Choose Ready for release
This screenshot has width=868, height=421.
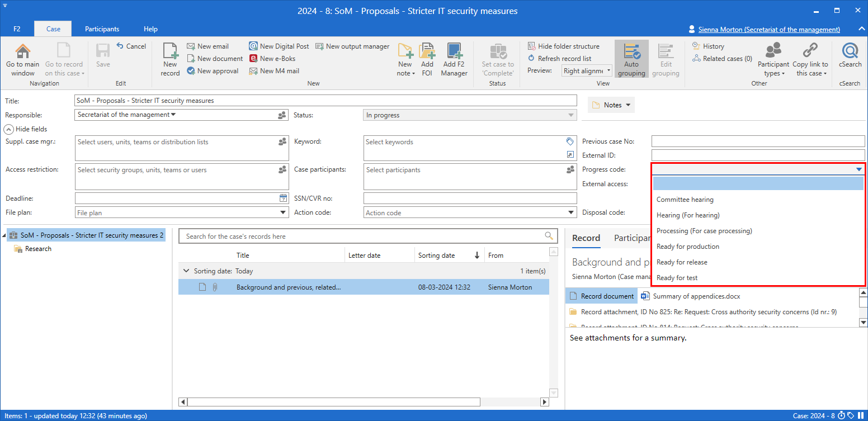click(x=758, y=262)
